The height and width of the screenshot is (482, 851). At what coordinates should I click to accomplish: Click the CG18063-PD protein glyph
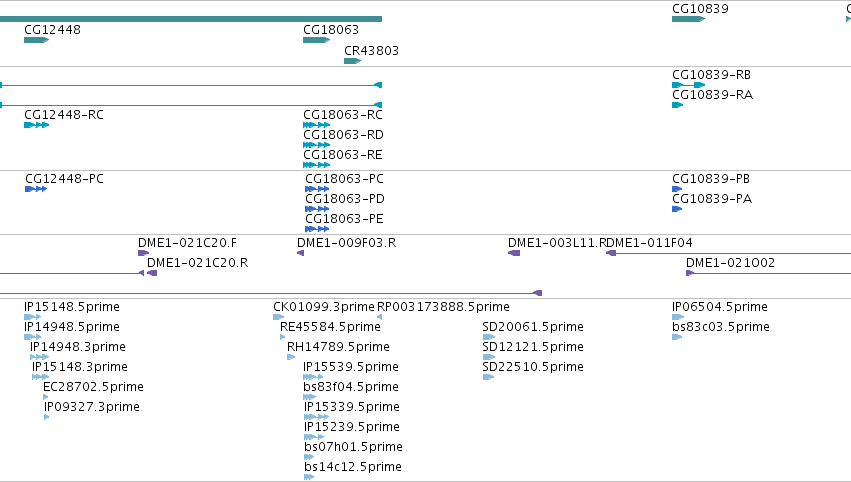(317, 209)
